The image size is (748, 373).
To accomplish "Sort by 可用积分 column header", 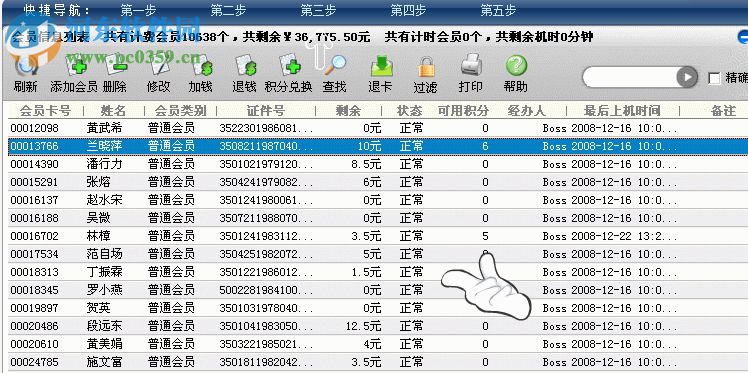I will [464, 111].
